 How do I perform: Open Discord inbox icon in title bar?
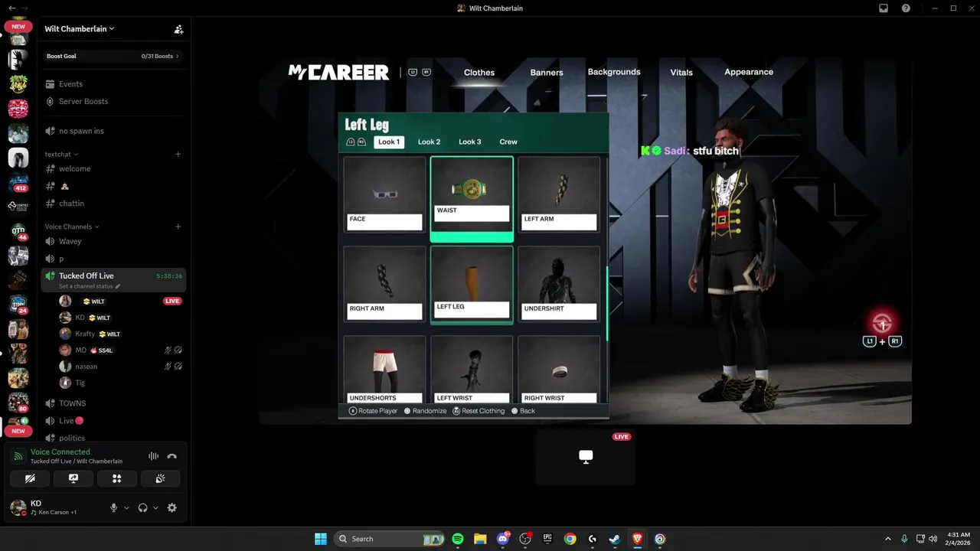click(x=884, y=8)
